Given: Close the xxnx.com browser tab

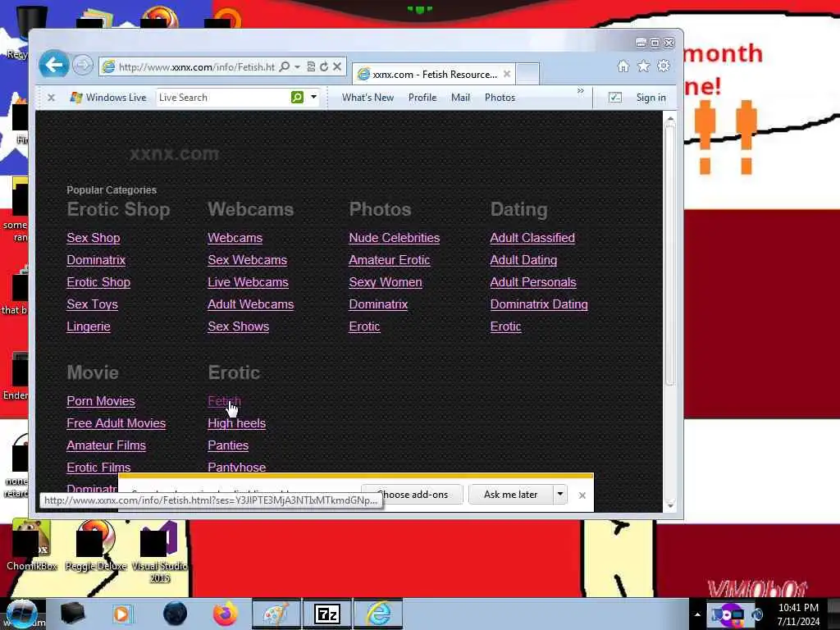Looking at the screenshot, I should click(x=507, y=74).
